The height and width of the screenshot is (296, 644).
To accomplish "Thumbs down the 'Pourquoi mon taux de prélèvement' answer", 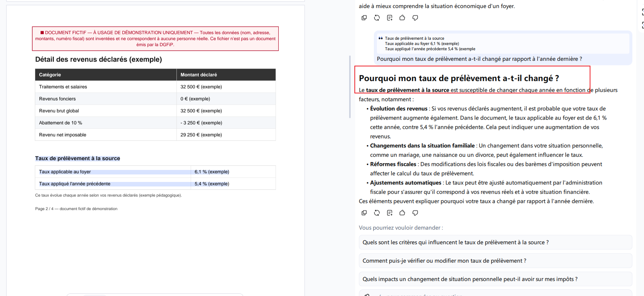I will [x=415, y=213].
